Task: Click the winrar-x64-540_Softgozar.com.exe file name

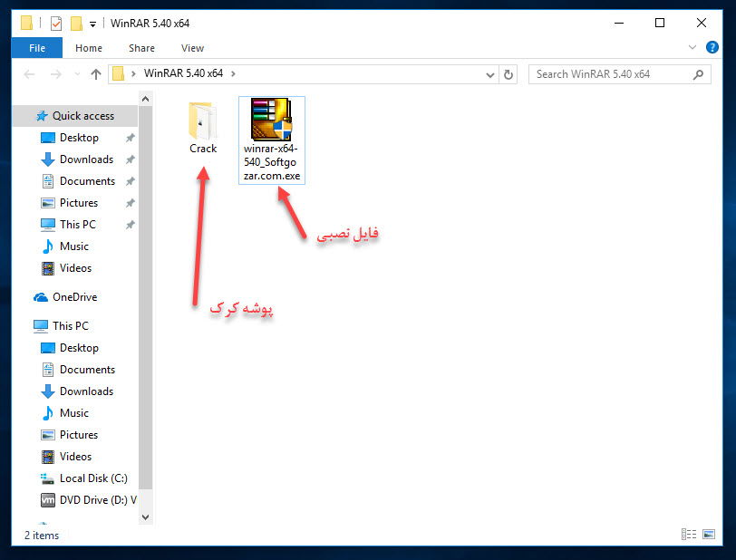Action: (271, 162)
